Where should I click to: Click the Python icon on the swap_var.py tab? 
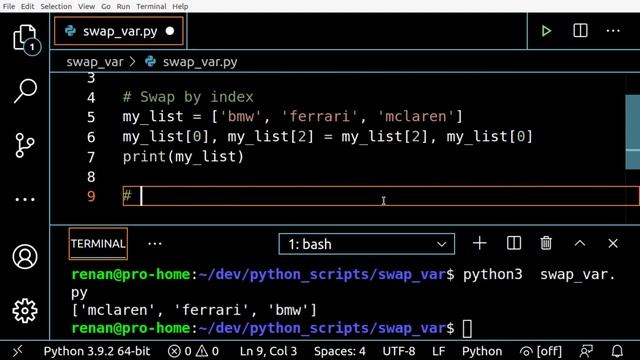tap(70, 31)
